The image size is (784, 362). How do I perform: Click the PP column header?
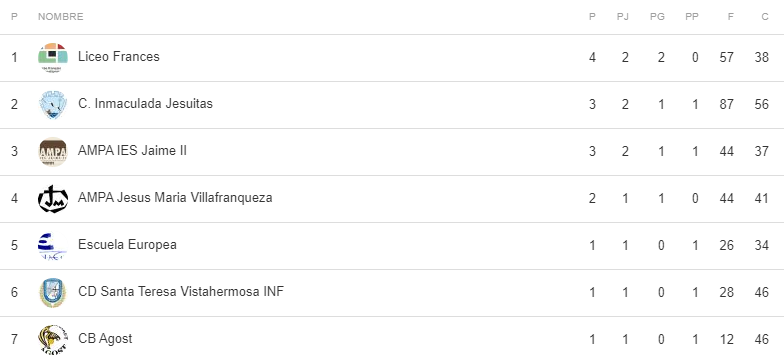coord(692,17)
